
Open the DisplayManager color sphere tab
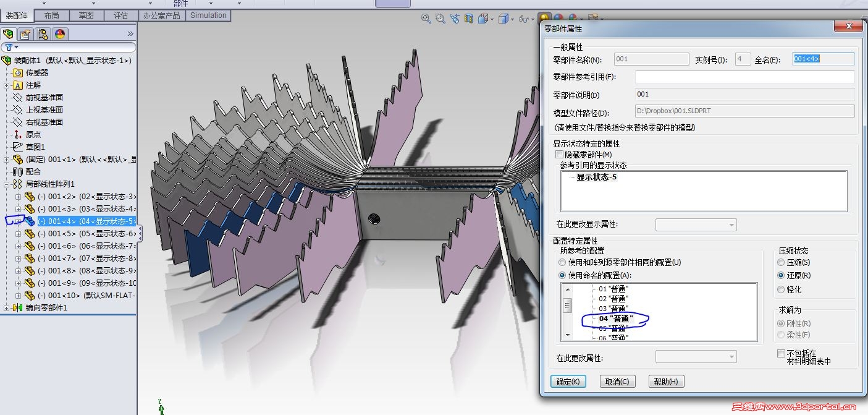[x=59, y=33]
